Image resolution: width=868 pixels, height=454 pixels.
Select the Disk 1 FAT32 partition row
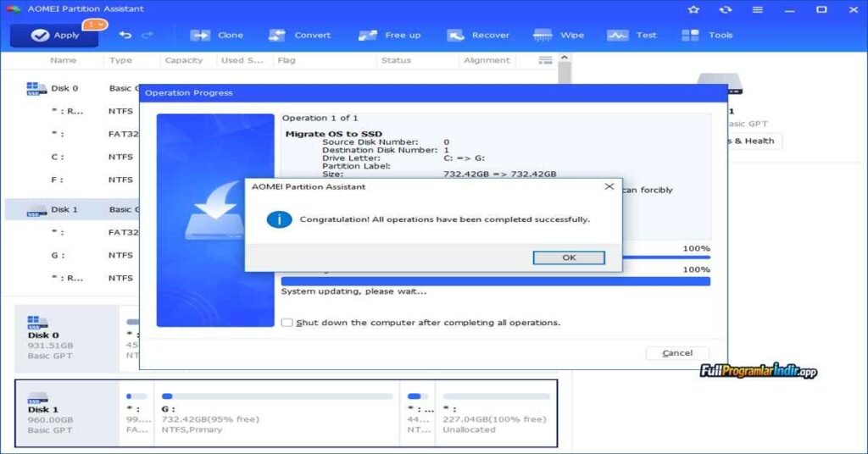(72, 232)
